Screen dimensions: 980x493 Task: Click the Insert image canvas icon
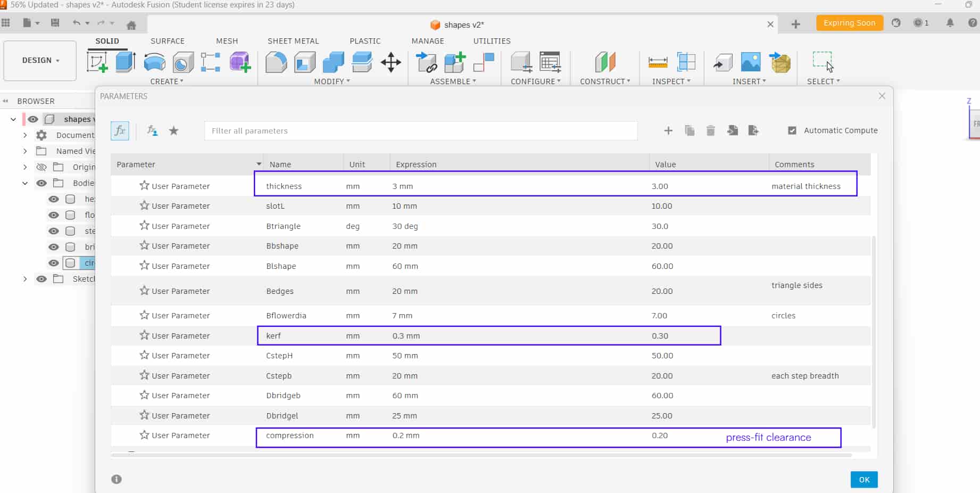[751, 62]
